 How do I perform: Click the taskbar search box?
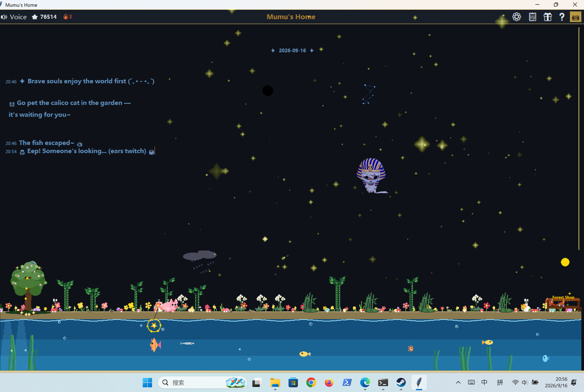202,383
